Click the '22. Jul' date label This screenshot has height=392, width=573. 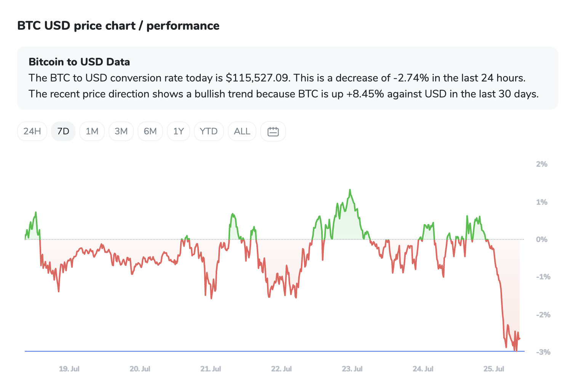click(x=282, y=369)
